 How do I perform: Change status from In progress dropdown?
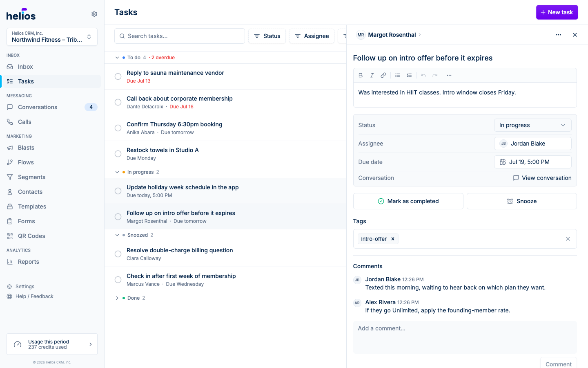pos(532,125)
